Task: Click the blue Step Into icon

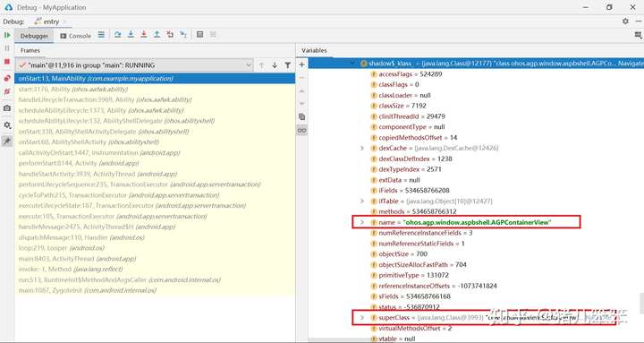Action: click(131, 35)
